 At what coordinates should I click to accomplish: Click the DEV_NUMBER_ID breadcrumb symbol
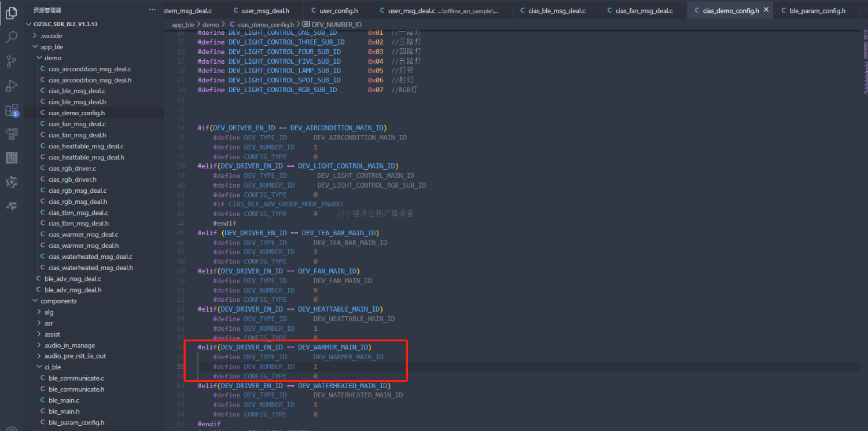click(x=336, y=25)
